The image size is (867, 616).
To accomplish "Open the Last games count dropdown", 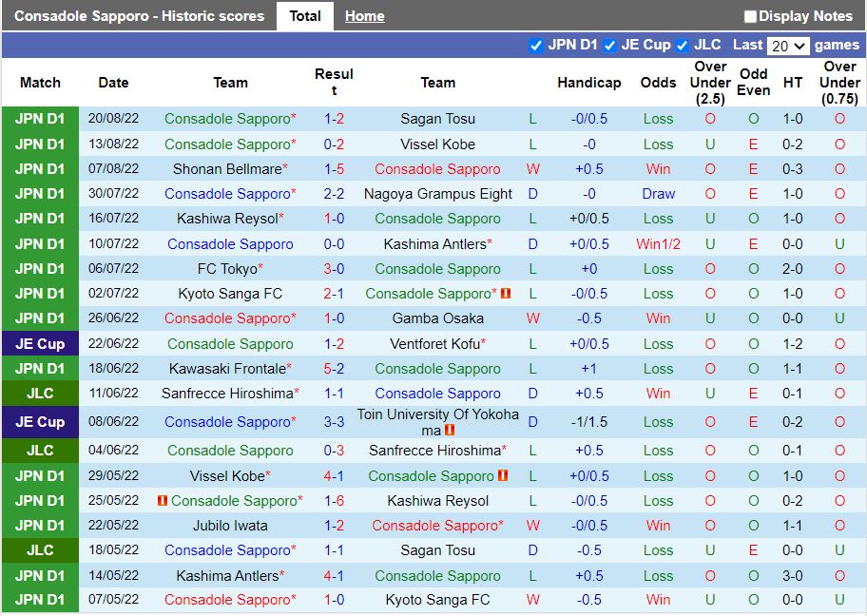I will click(787, 45).
